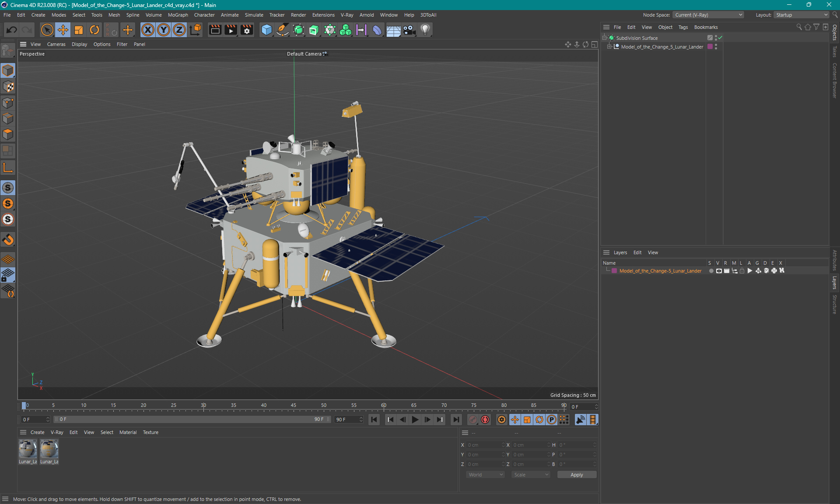840x504 pixels.
Task: Toggle Model_of_the_Change_5_Lunar_Lander visibility dots
Action: (x=716, y=47)
